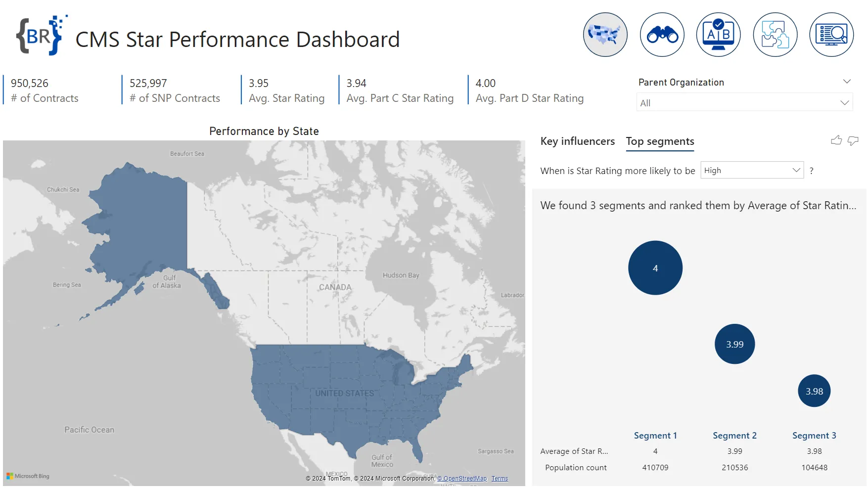Click the puzzle pieces navigation icon
This screenshot has height=488, width=868.
coord(775,35)
